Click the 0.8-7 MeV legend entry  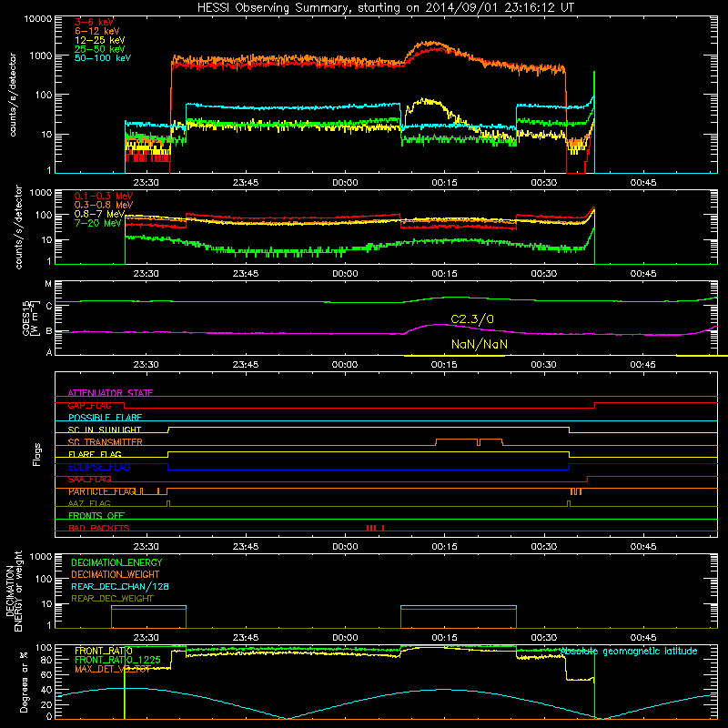click(x=99, y=214)
